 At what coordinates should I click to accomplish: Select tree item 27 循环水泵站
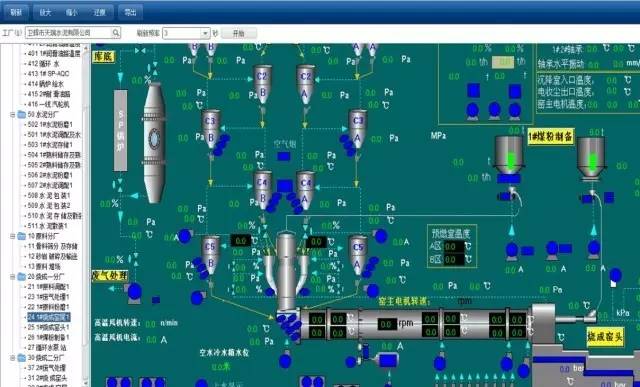click(x=47, y=347)
